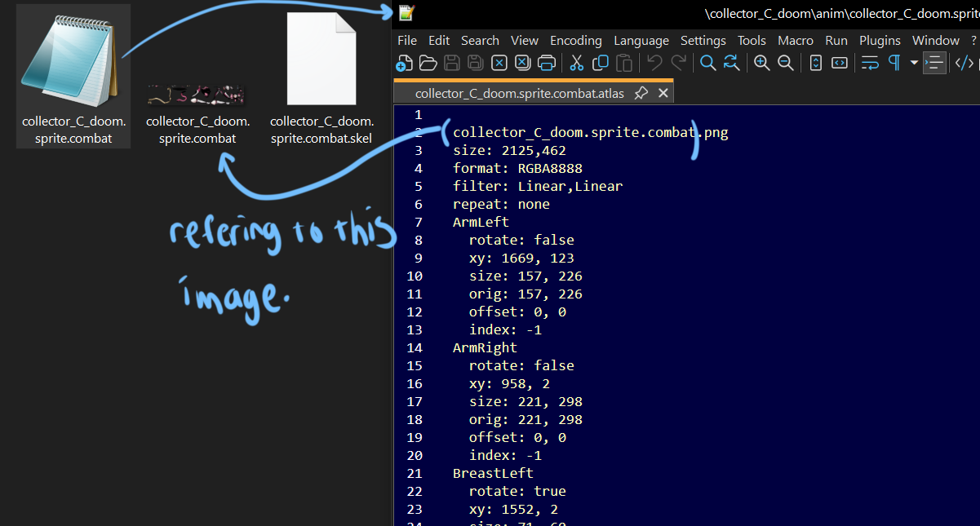980x526 pixels.
Task: Click the Zoom In icon
Action: [x=761, y=63]
